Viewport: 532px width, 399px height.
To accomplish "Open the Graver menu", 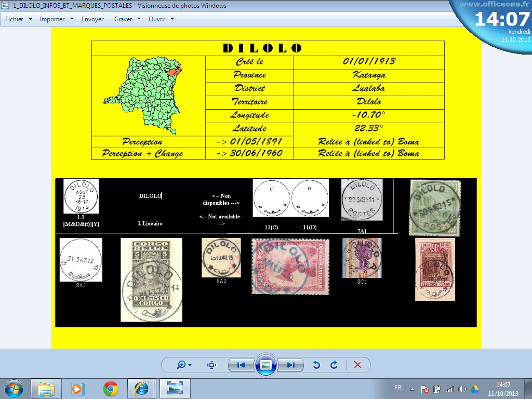I will coord(123,19).
